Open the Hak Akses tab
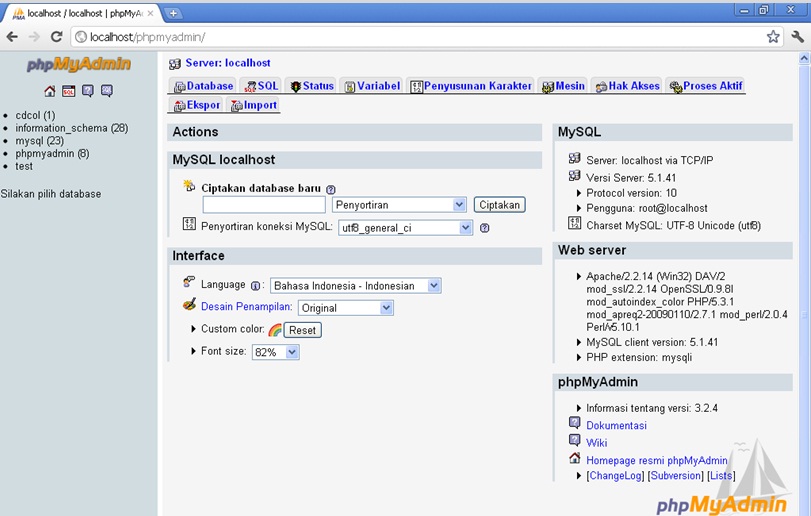The height and width of the screenshot is (516, 811). point(627,86)
